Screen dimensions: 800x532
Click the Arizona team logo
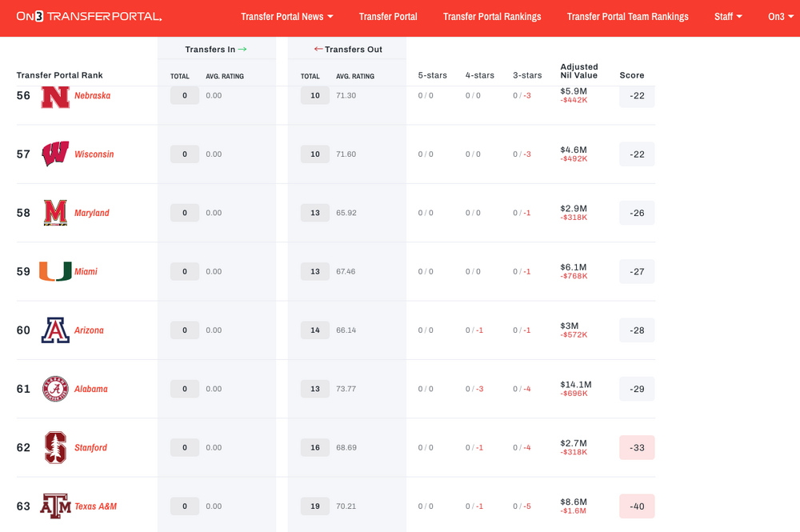point(55,330)
